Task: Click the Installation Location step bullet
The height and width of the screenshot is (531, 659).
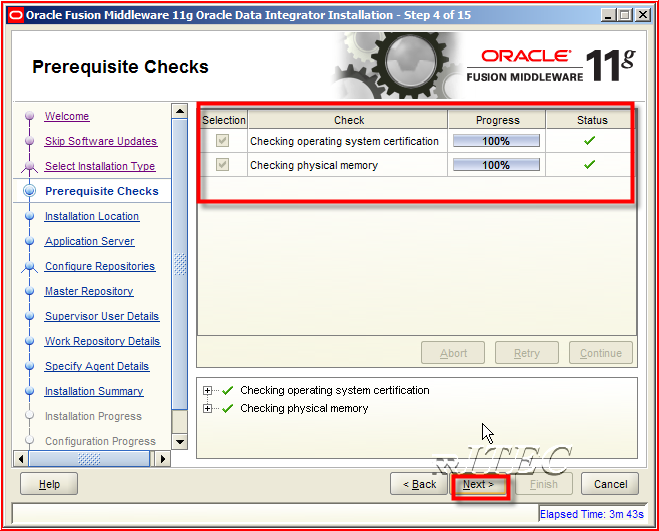Action: [x=29, y=216]
